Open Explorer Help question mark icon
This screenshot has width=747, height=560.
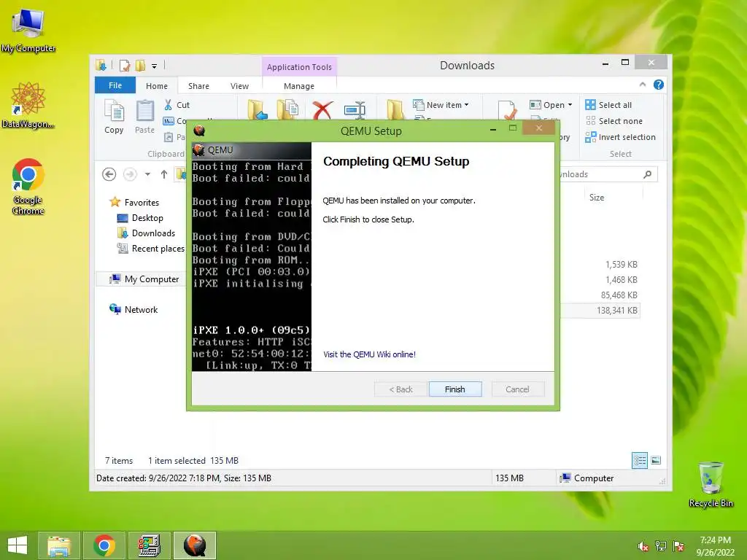659,85
